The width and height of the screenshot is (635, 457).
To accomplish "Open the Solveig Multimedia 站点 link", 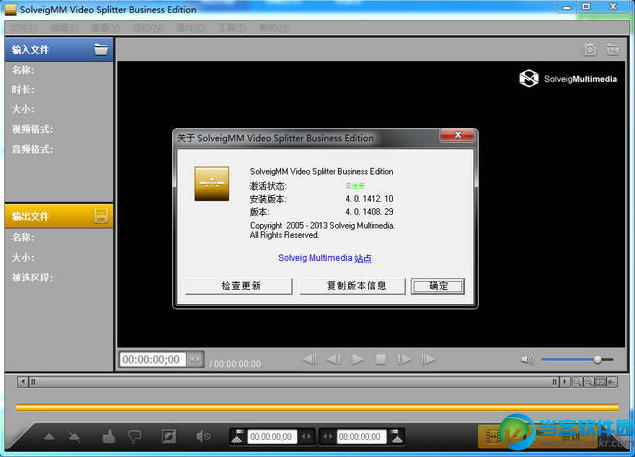I will (x=325, y=258).
